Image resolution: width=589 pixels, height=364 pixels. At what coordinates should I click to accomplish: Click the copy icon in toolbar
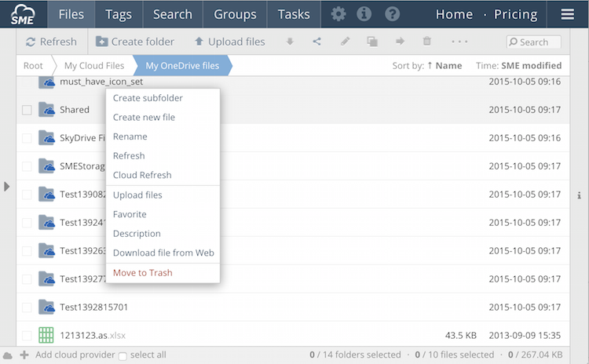[372, 42]
